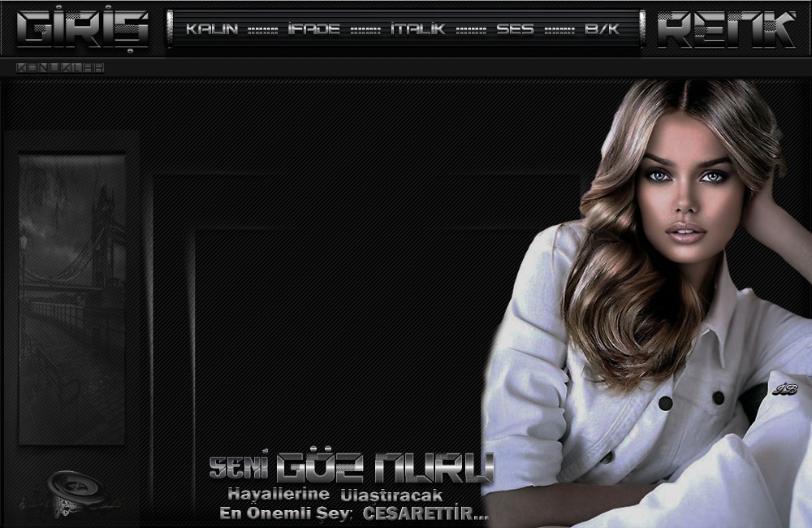Open the KONUKLAR guests tab

click(60, 68)
